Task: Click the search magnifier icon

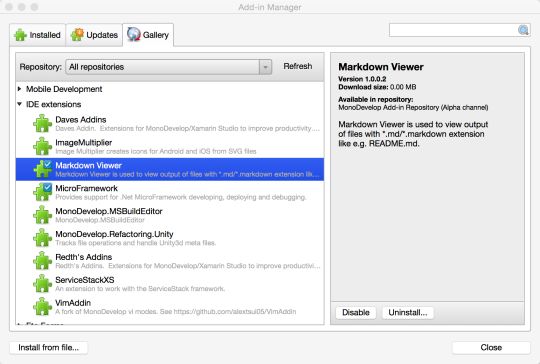Action: [523, 30]
